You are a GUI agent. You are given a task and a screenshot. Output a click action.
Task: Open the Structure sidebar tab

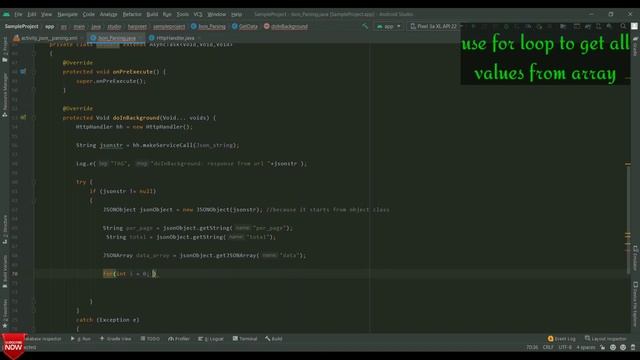coord(5,230)
